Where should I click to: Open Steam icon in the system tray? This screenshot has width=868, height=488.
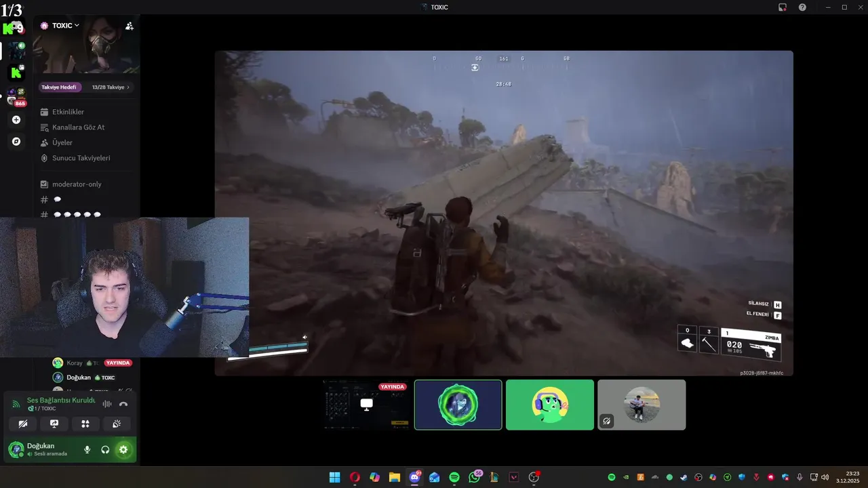(684, 477)
